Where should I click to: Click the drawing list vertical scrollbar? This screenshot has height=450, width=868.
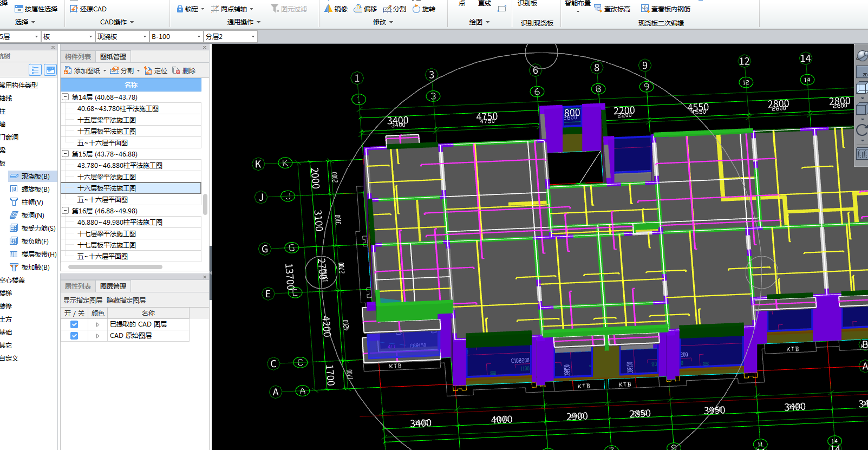tap(205, 205)
